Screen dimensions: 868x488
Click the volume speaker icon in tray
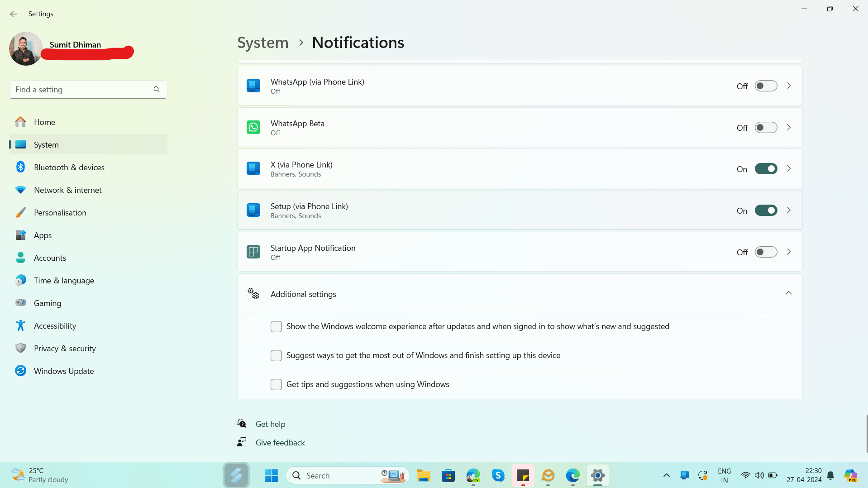[x=759, y=475]
